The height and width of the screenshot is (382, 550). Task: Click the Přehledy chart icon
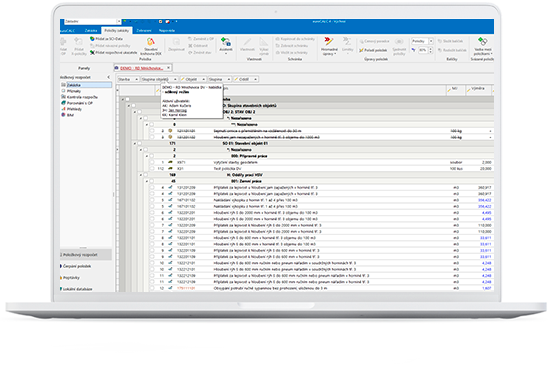[63, 109]
